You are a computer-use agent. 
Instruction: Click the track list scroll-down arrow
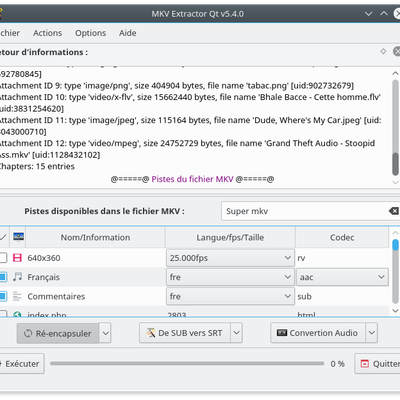click(395, 311)
